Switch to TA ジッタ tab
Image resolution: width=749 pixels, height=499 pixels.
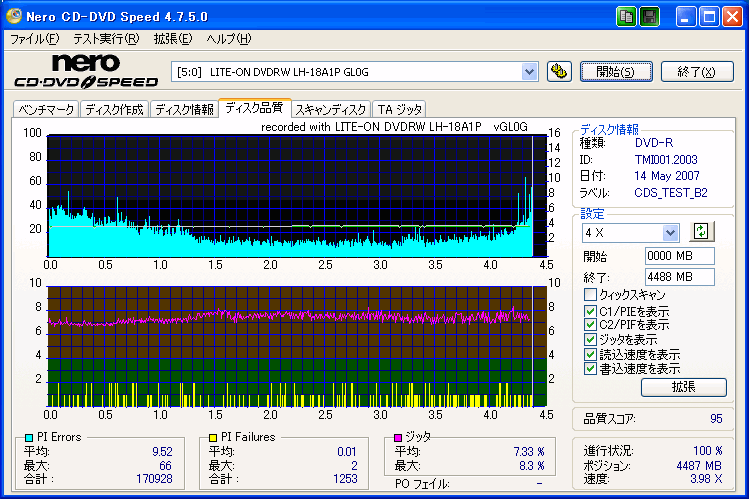coord(399,109)
